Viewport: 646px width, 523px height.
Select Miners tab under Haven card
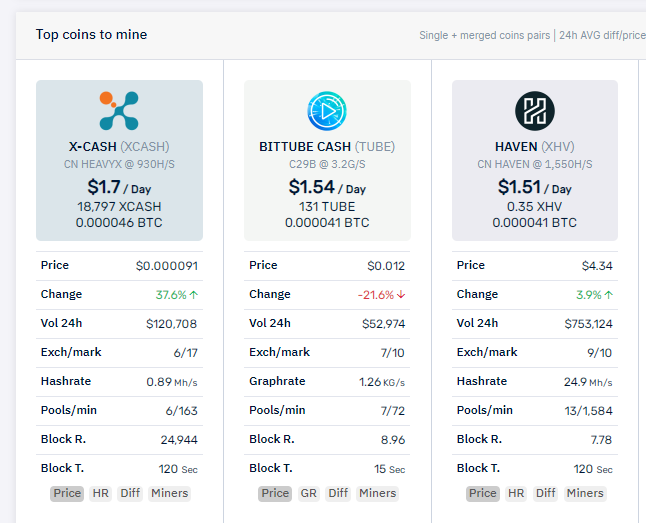coord(585,493)
